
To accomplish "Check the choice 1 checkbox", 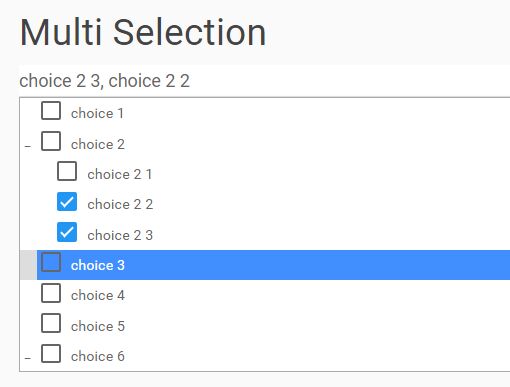I will click(x=51, y=110).
